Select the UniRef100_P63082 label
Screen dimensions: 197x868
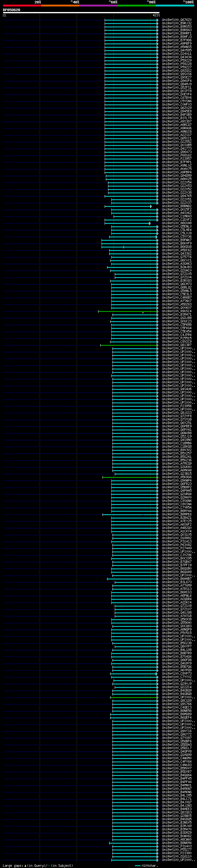click(176, 545)
